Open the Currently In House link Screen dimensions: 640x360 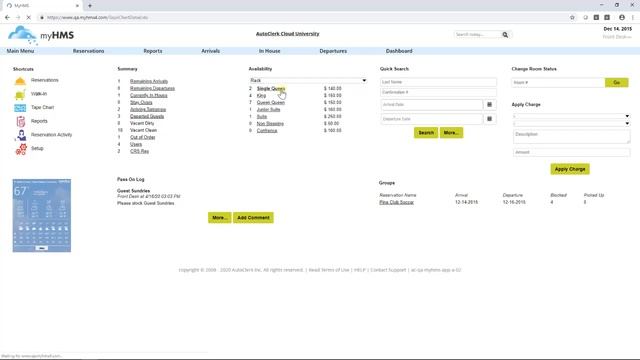[x=149, y=95]
